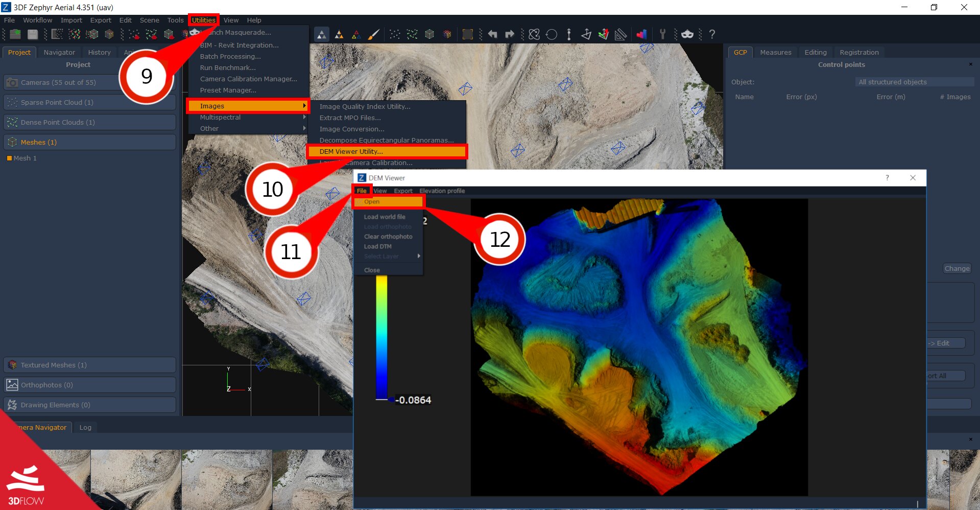The image size is (980, 510).
Task: Click the circular rotate tool icon
Action: [552, 34]
